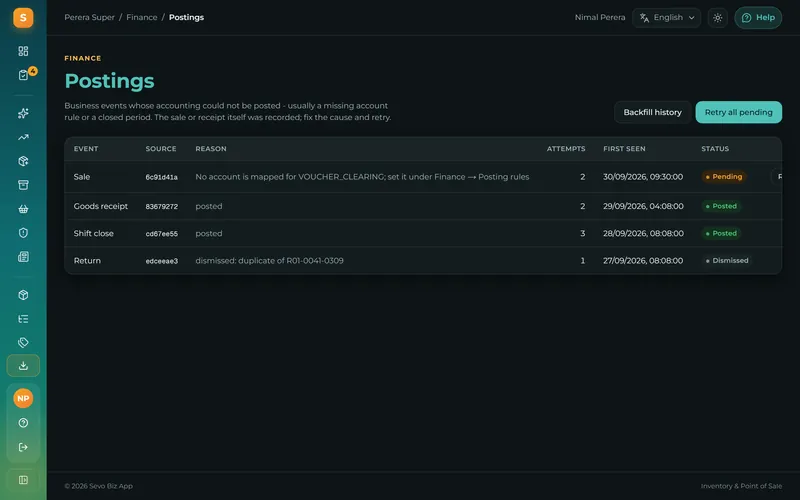
Task: Click source ID 83679272
Action: point(161,206)
